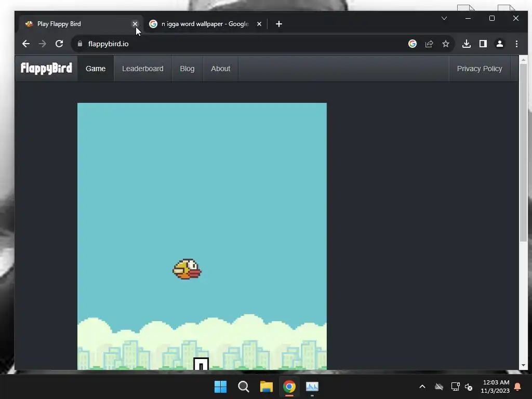Close the Play Flappy Bird tab
This screenshot has width=532, height=399.
[x=135, y=24]
